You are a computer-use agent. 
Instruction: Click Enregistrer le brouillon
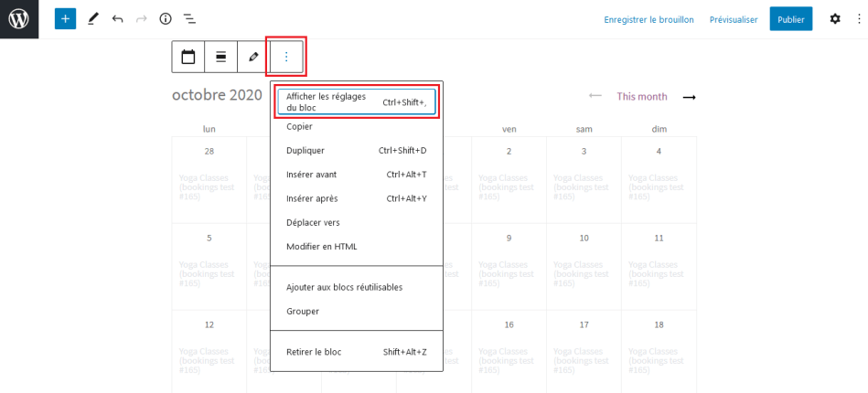coord(648,19)
